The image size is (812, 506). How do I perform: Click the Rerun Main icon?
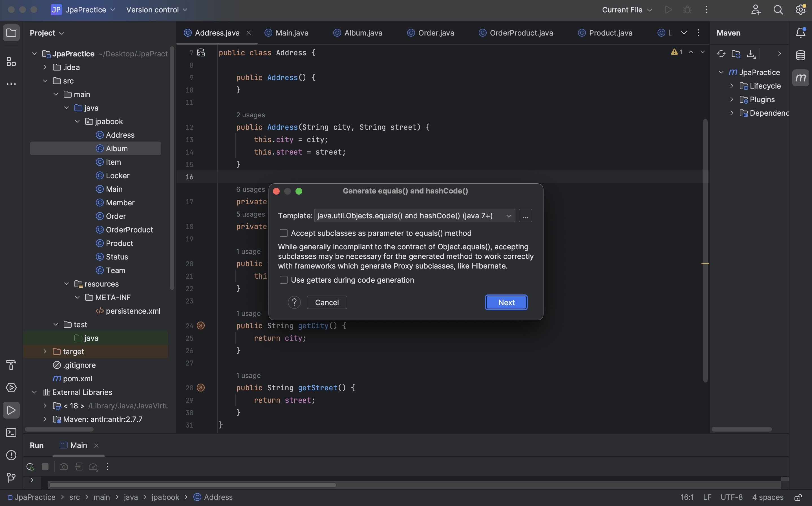pos(30,467)
